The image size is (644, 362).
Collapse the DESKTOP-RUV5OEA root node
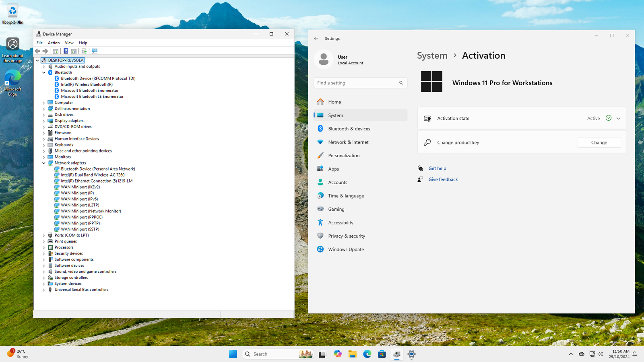(37, 60)
